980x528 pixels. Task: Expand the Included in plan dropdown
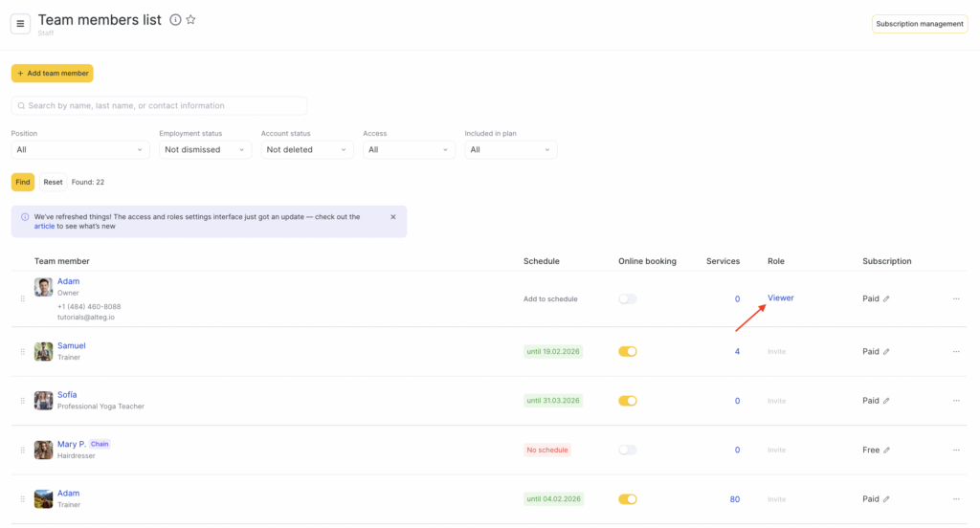click(x=510, y=150)
